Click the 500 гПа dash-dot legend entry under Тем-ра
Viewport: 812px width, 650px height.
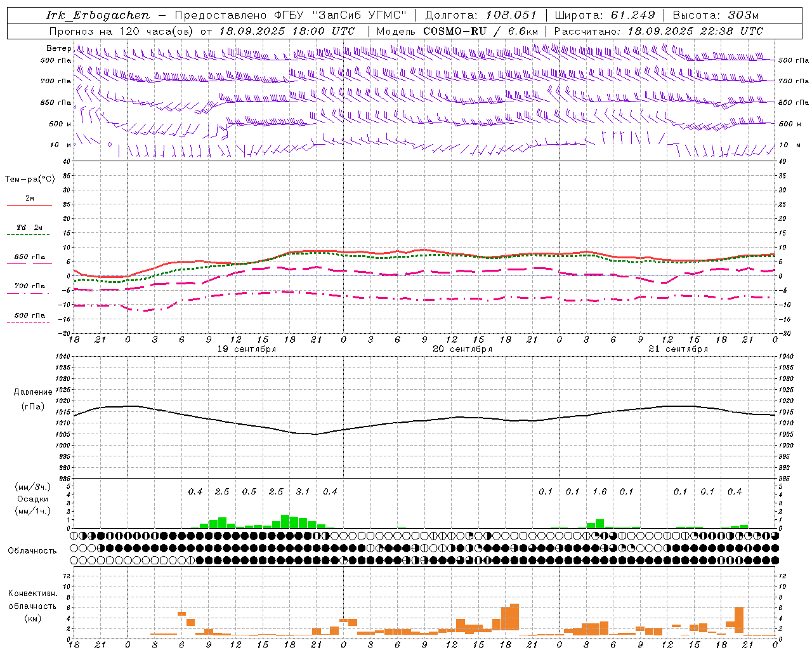click(29, 319)
